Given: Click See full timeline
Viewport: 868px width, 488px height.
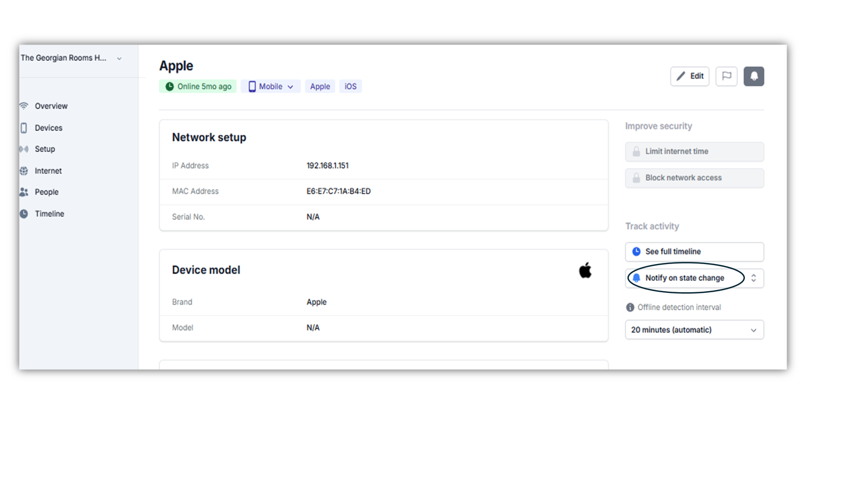Looking at the screenshot, I should click(x=694, y=252).
